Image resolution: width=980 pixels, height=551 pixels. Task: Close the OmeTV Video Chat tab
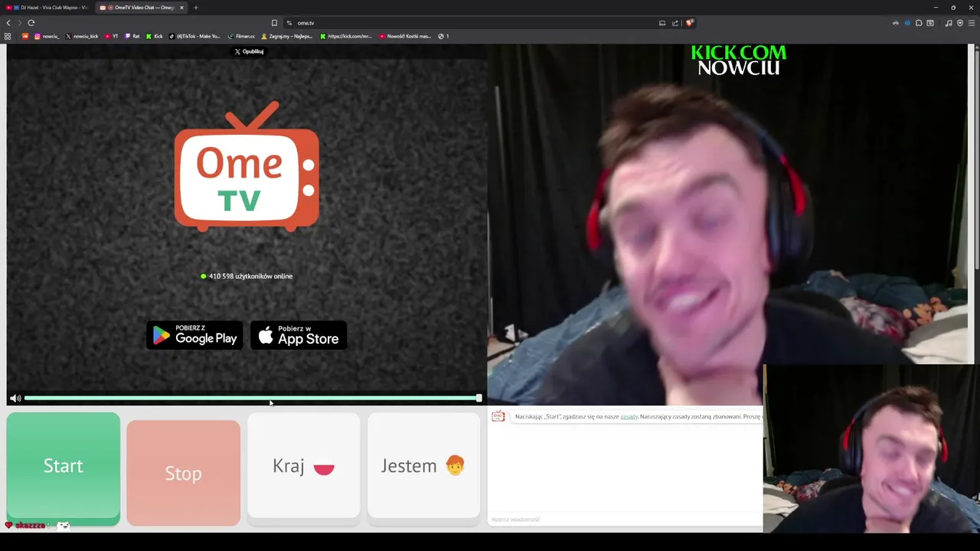(x=181, y=8)
